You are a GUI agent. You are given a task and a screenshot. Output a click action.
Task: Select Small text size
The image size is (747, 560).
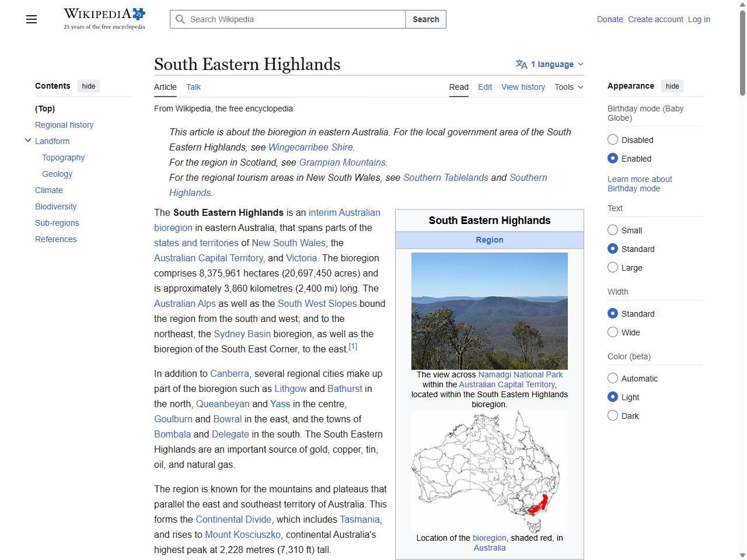click(x=613, y=230)
